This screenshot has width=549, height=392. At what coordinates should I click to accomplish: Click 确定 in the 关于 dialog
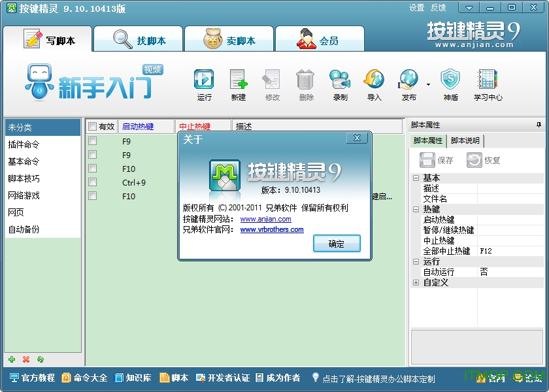(337, 243)
